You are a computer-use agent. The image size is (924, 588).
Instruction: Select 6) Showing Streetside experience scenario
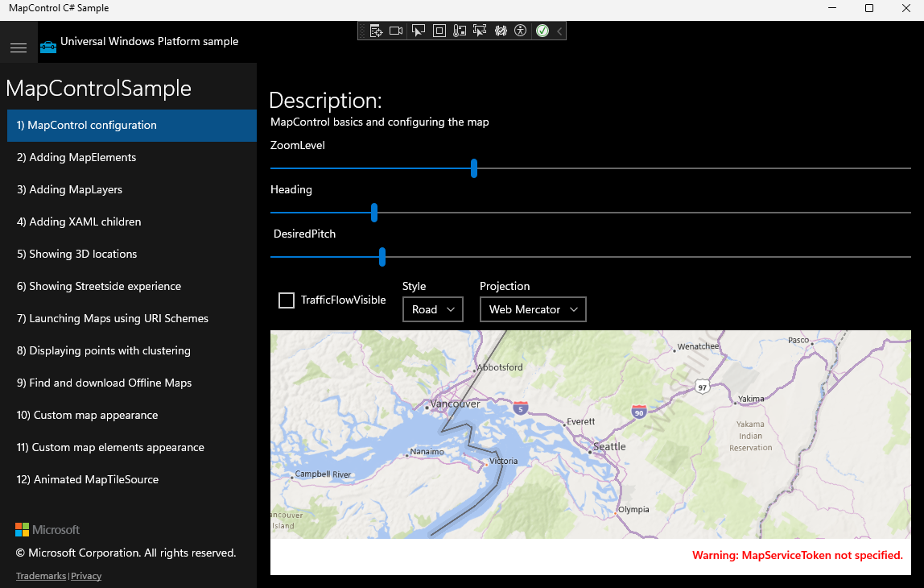pos(132,286)
